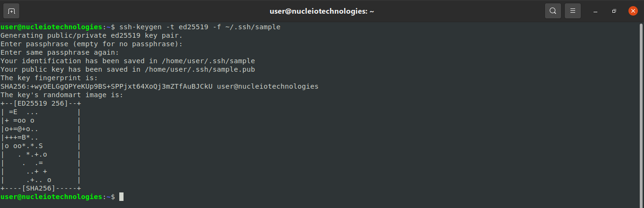This screenshot has height=208, width=644.
Task: Click the block cursor at the last prompt
Action: point(122,197)
